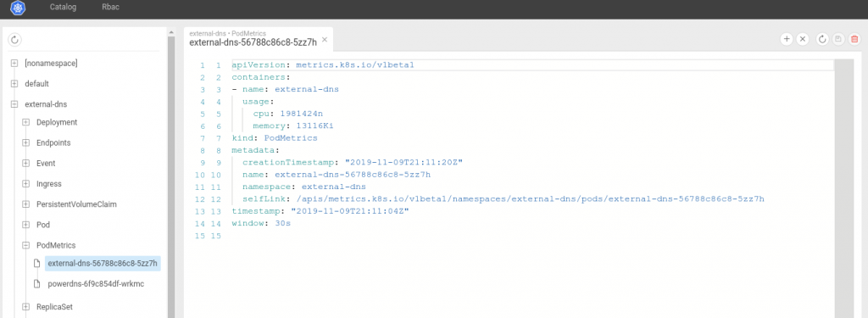Open powerdns-6f9c854df-wrkmc pod metrics
The width and height of the screenshot is (868, 318).
tap(96, 283)
